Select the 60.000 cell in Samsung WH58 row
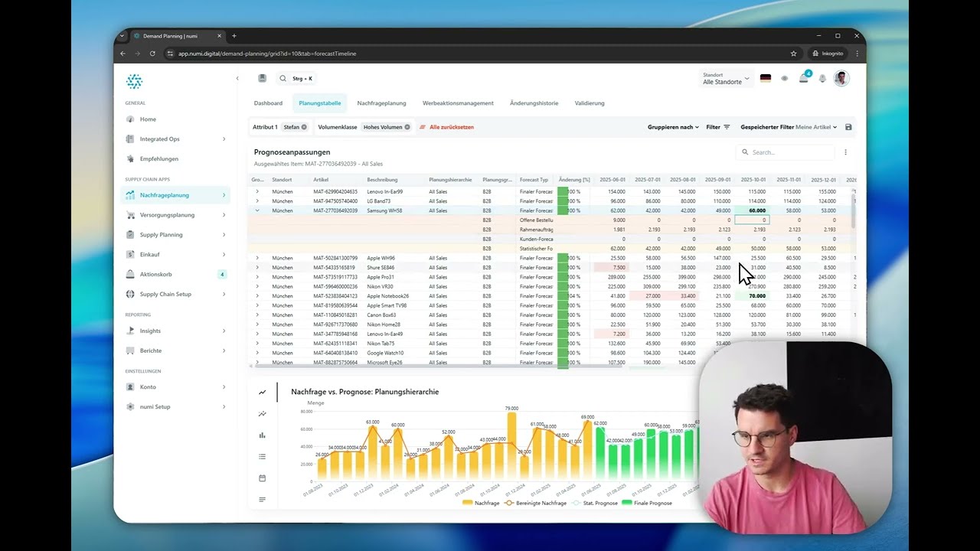980x551 pixels. 753,210
